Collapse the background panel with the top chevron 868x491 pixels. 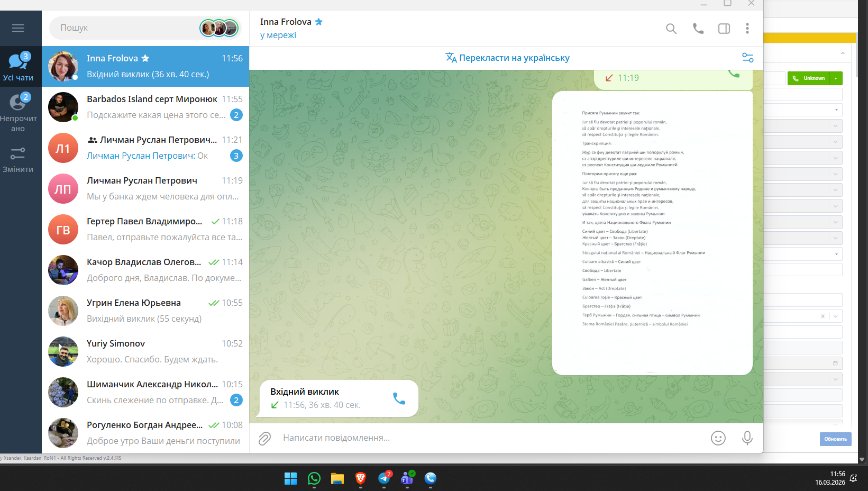click(843, 53)
